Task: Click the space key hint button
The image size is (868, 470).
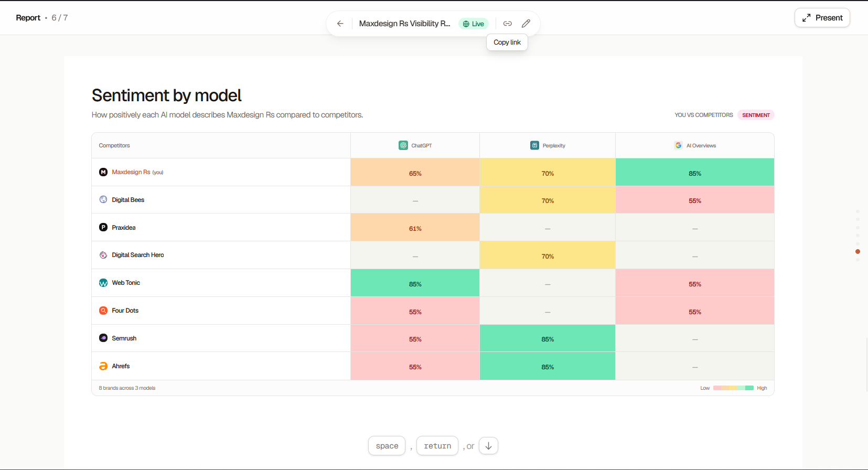Action: click(x=387, y=446)
